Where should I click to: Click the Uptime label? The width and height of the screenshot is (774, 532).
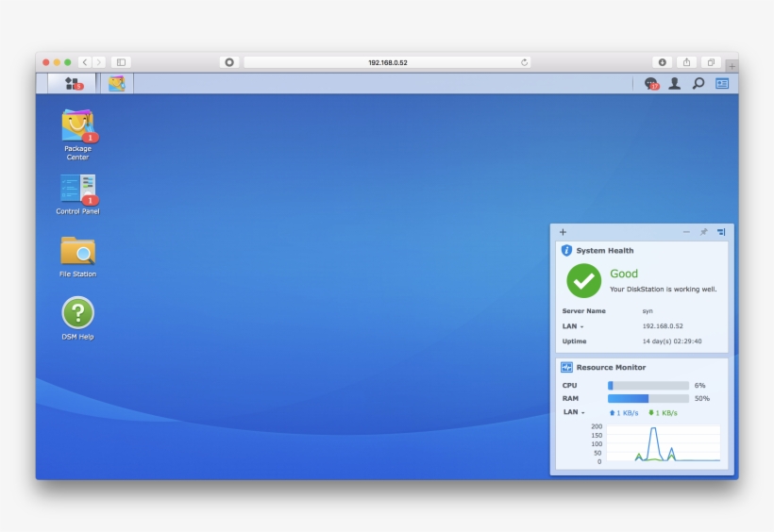click(574, 341)
